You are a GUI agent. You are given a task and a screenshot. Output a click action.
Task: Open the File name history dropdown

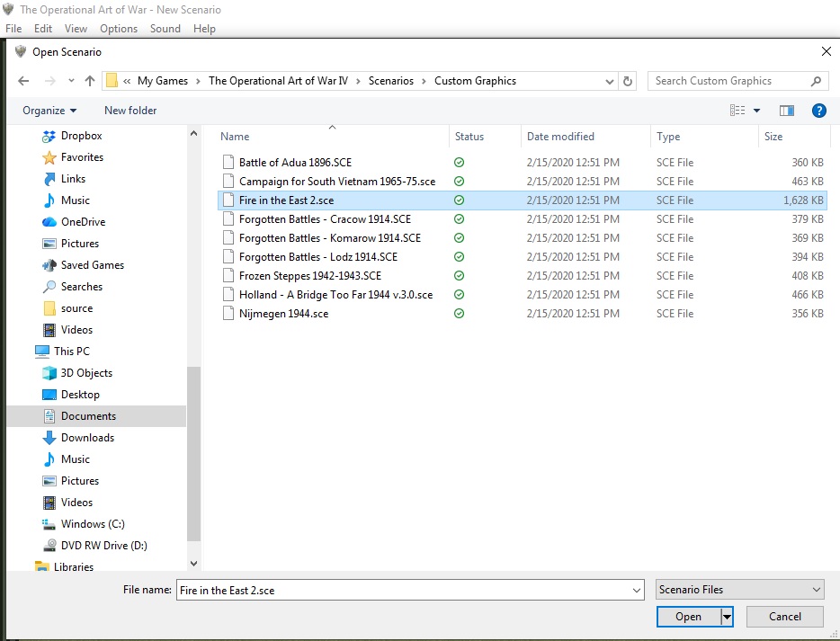pos(637,590)
